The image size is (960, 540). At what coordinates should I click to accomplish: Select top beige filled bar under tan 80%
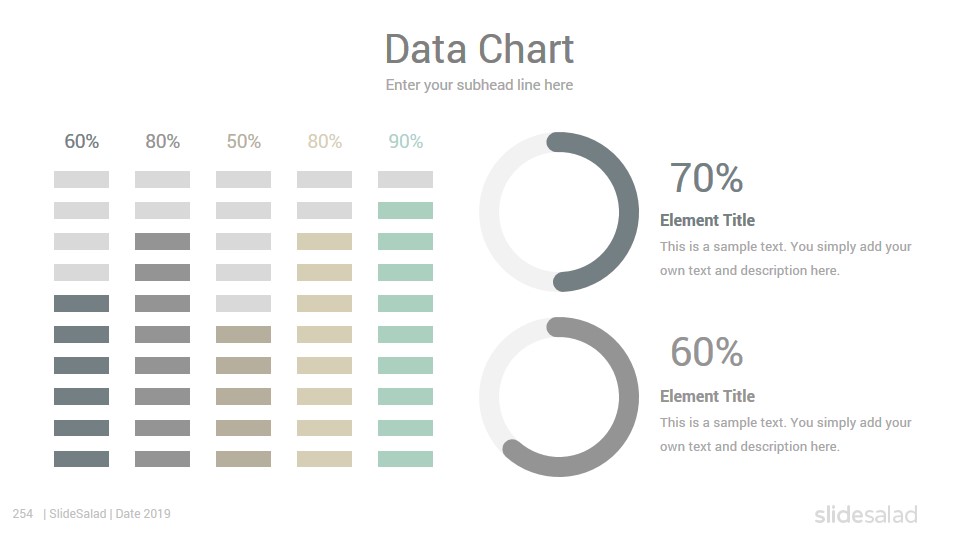tap(324, 241)
